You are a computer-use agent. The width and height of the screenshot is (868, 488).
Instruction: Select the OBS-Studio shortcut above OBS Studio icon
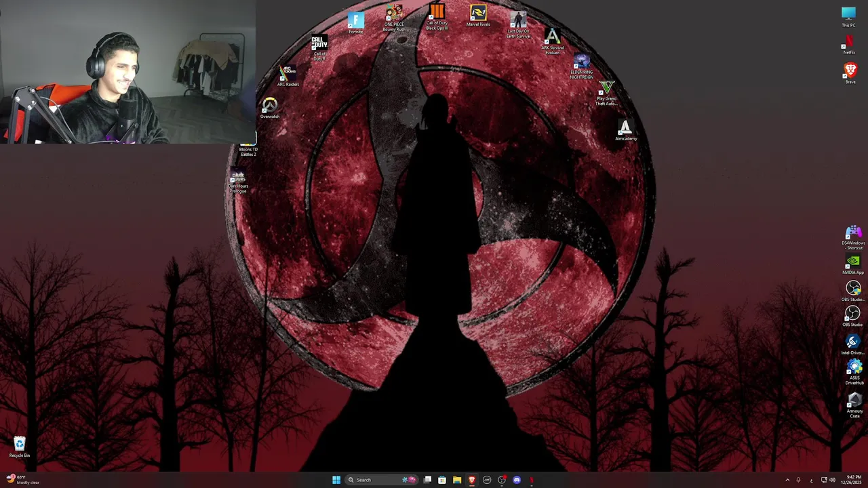tap(853, 291)
